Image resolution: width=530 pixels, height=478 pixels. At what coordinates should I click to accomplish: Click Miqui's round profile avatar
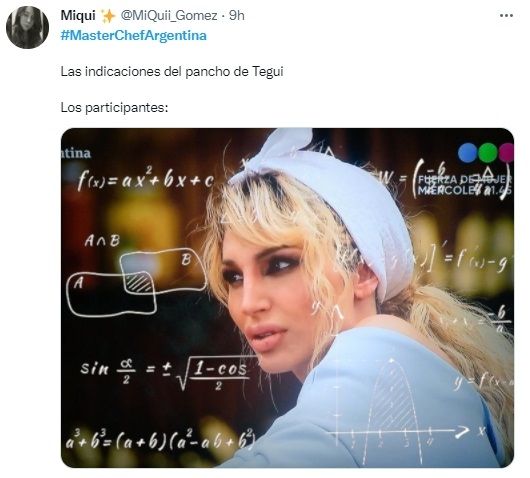(27, 27)
